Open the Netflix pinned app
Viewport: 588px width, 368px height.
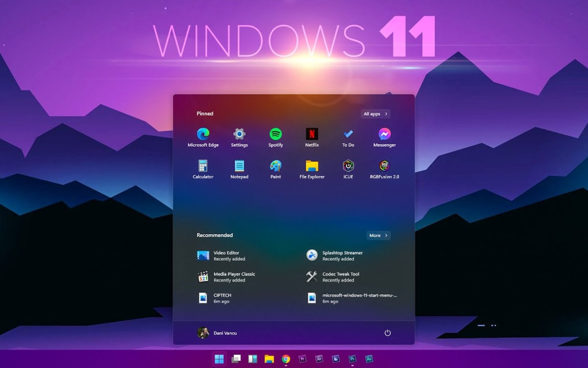[312, 138]
